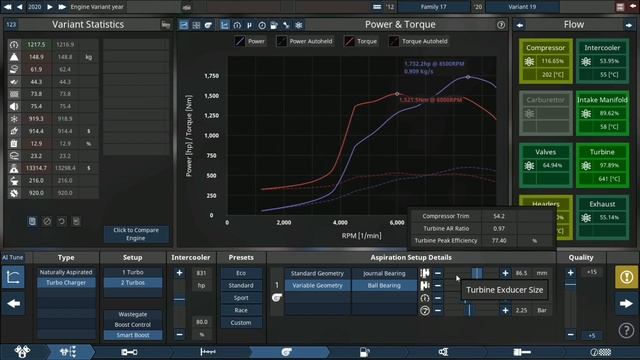Screen dimensions: 640x360
Task: Select Boost Control option
Action: click(133, 324)
